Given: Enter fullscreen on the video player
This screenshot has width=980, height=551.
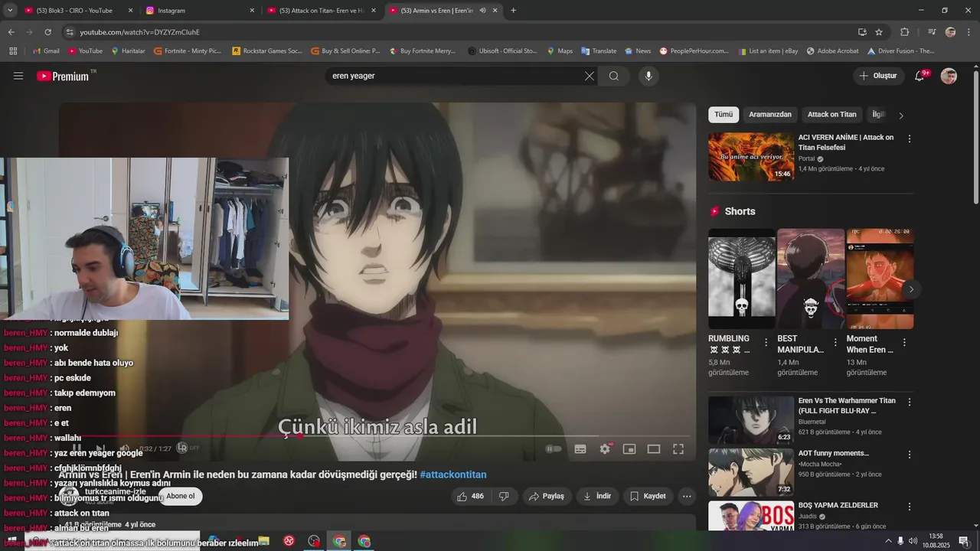Looking at the screenshot, I should [x=678, y=449].
